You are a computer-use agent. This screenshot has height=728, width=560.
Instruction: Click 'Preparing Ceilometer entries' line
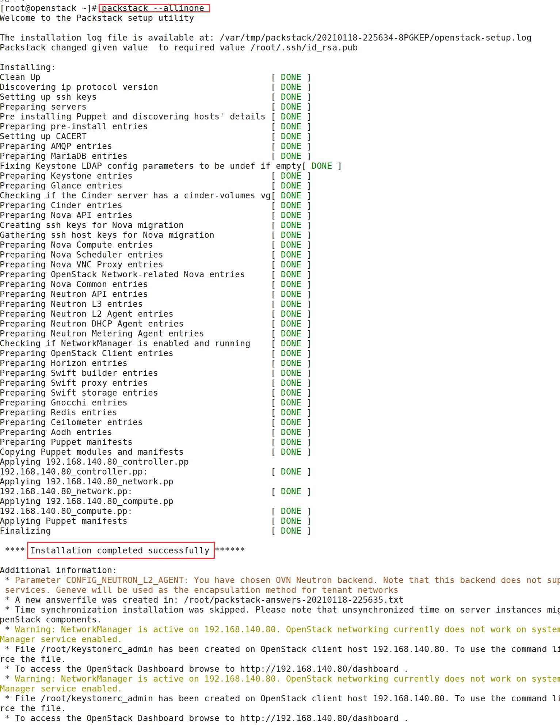[71, 423]
